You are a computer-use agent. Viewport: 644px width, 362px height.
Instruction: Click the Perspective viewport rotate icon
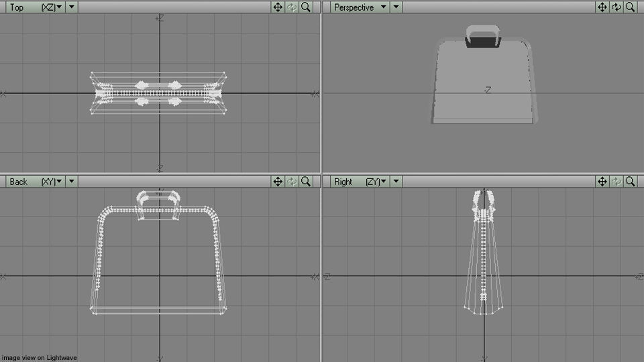(616, 7)
